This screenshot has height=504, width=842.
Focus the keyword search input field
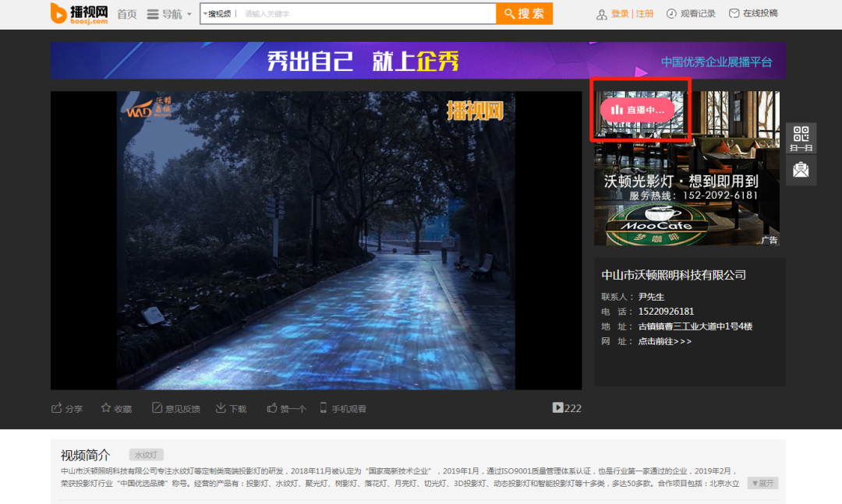coord(368,14)
